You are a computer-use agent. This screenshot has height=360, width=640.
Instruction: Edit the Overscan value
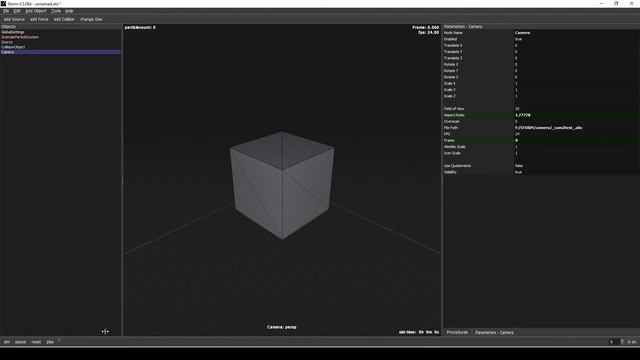pyautogui.click(x=577, y=121)
